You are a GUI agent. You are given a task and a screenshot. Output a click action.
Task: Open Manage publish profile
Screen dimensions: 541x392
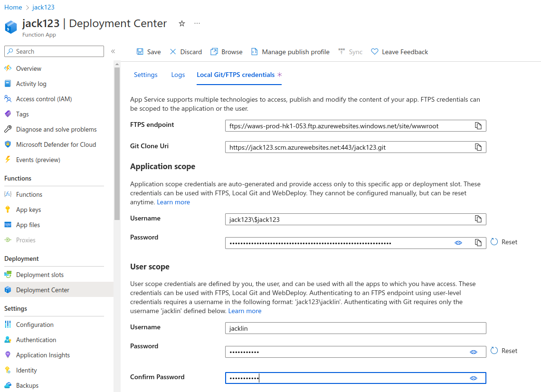point(290,52)
